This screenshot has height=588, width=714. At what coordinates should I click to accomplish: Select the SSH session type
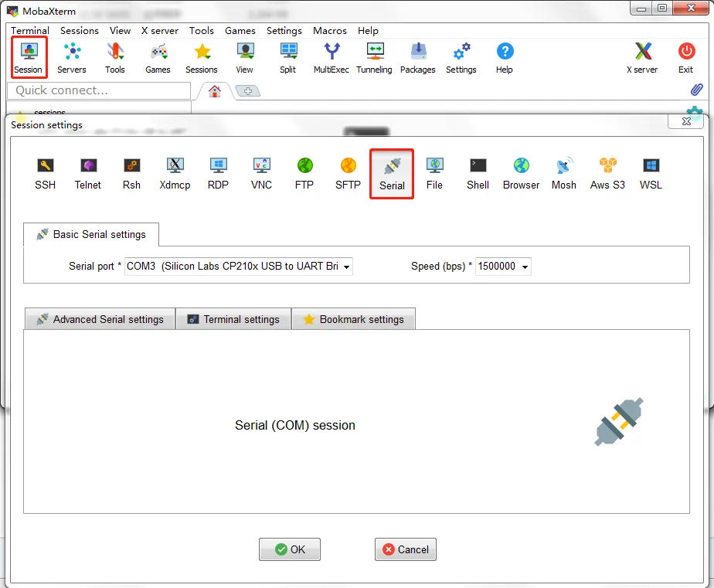click(x=45, y=174)
